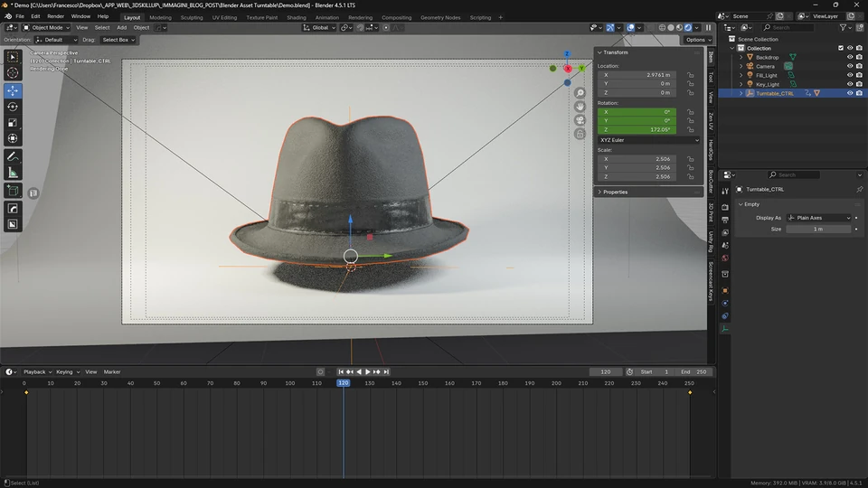The height and width of the screenshot is (488, 868).
Task: Open the Tool properties tab icon
Action: click(724, 191)
